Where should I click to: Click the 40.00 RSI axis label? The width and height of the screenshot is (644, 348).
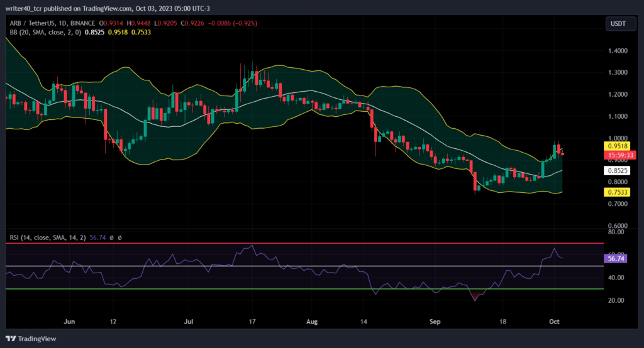[616, 278]
